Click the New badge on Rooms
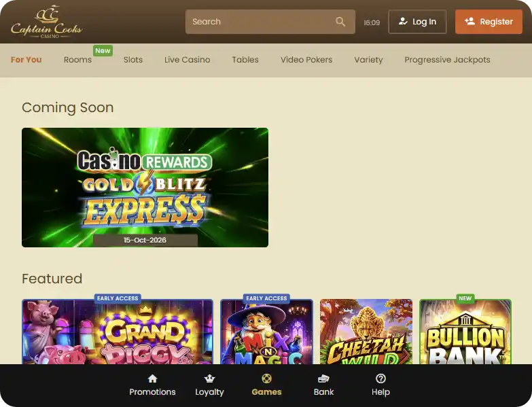 (103, 50)
